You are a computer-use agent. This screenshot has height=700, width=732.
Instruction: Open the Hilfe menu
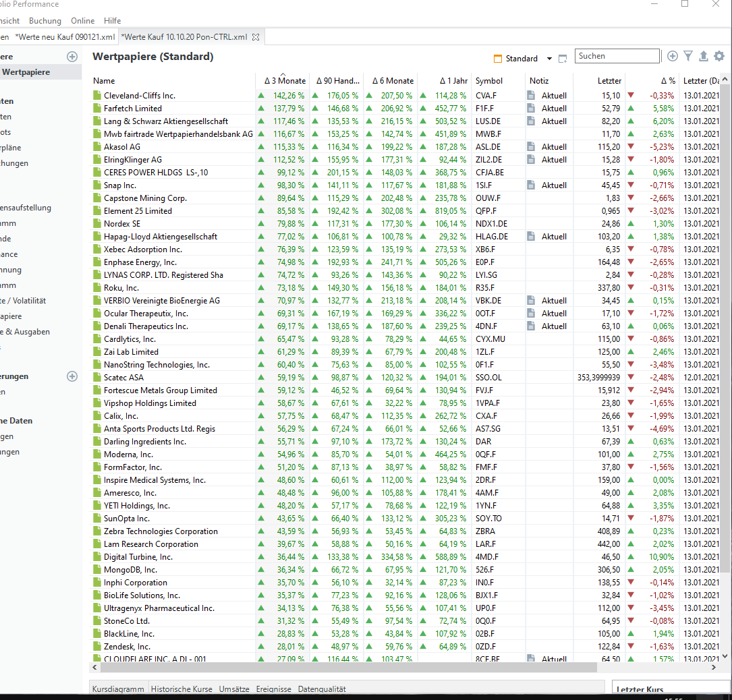click(x=112, y=20)
